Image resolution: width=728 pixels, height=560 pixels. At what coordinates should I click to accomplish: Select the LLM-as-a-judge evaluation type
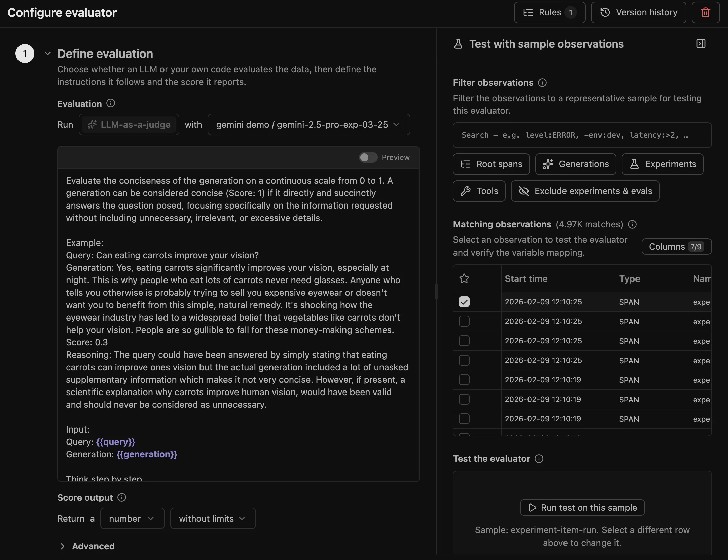click(x=129, y=124)
